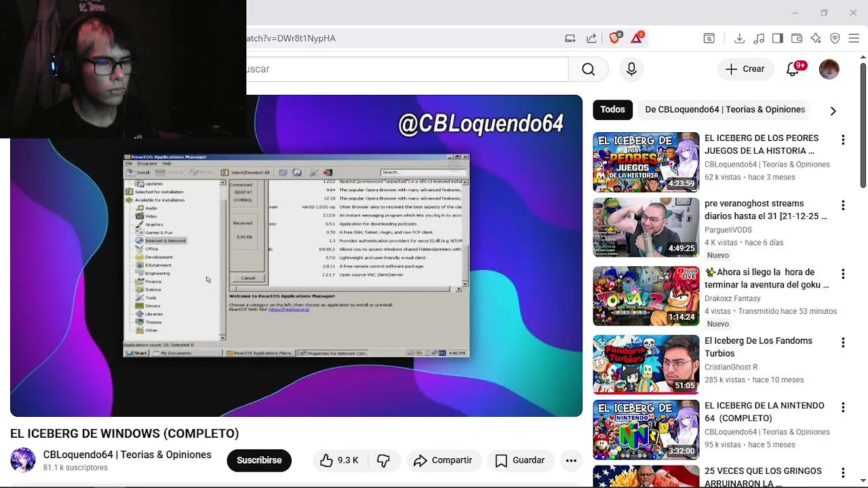Screen dimensions: 868x488
Task: Open the CBLoquendo64 | Teorias & Opiniones channel link below video
Action: click(127, 455)
